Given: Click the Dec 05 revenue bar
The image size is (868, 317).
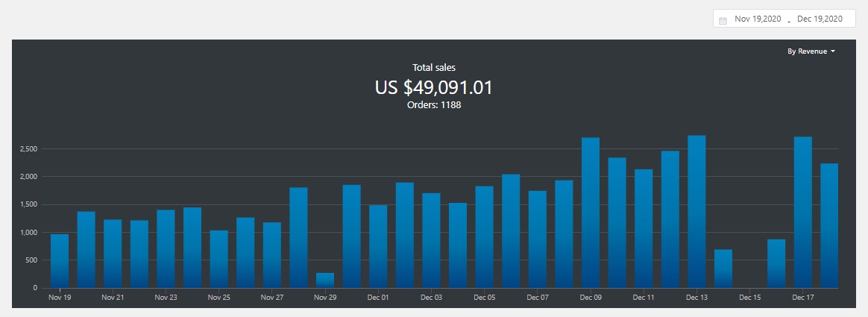Looking at the screenshot, I should pyautogui.click(x=485, y=236).
